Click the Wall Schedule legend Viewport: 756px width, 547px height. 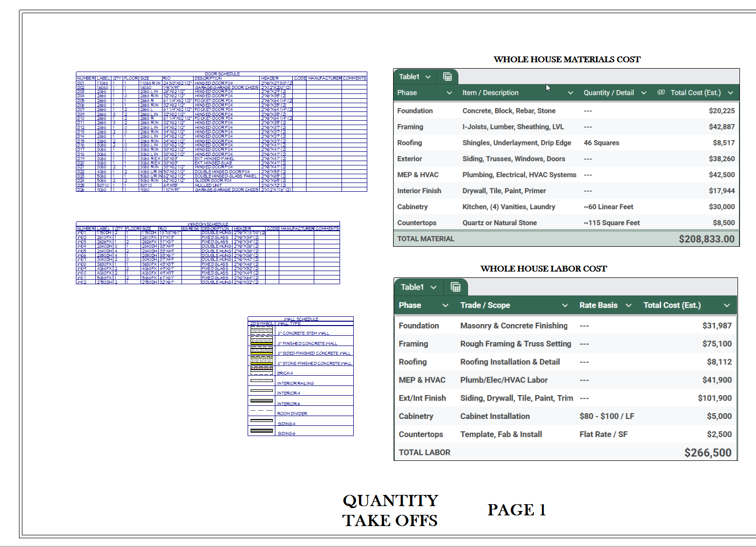(x=300, y=376)
